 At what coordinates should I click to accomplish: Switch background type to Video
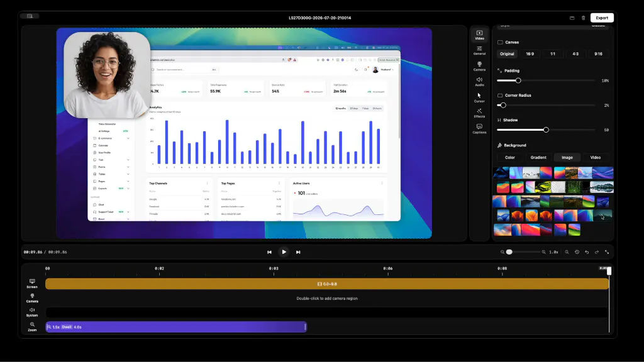point(596,158)
